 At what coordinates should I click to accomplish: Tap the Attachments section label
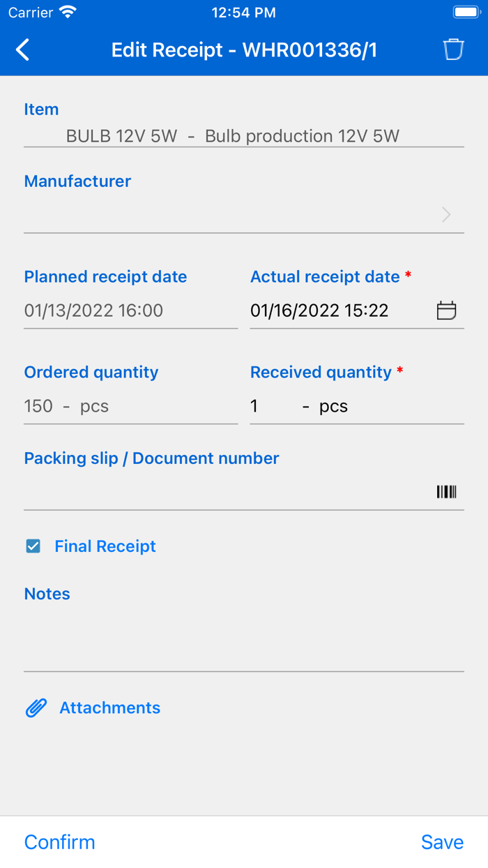point(109,708)
